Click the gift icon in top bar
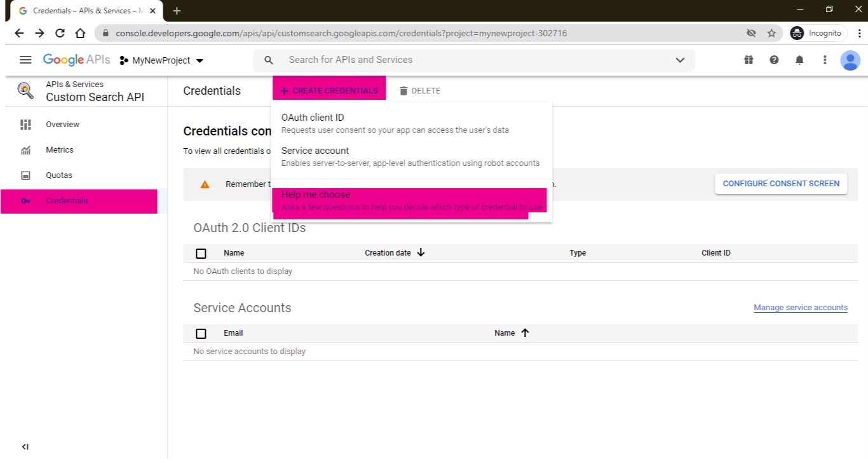Viewport: 868px width, 459px height. (749, 60)
